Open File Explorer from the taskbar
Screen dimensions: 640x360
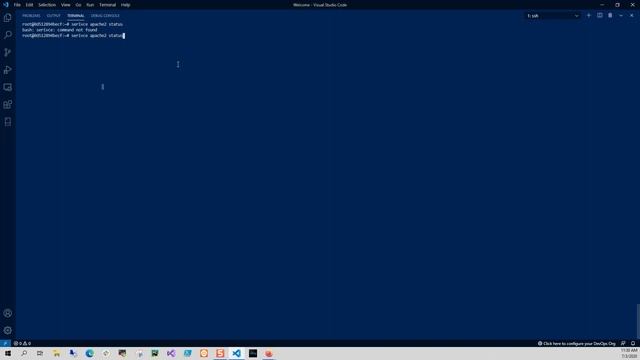coord(56,353)
